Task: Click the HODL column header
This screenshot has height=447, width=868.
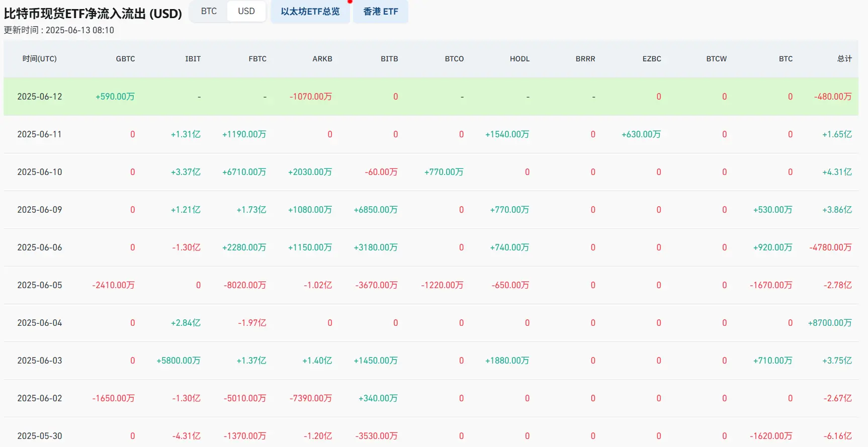Action: [519, 59]
